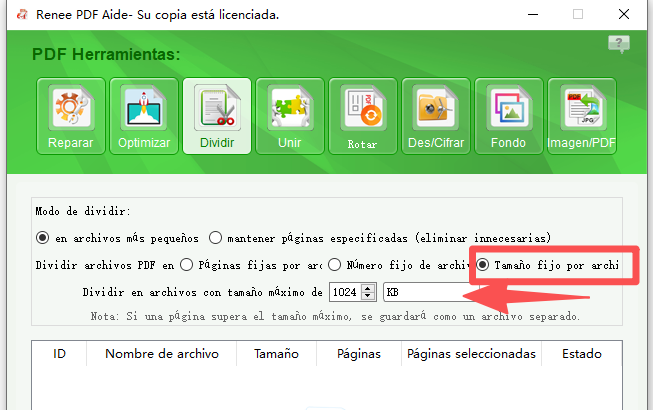Increase maximum size with up spinner arrow
Viewport: 653px width, 410px height.
click(x=368, y=288)
